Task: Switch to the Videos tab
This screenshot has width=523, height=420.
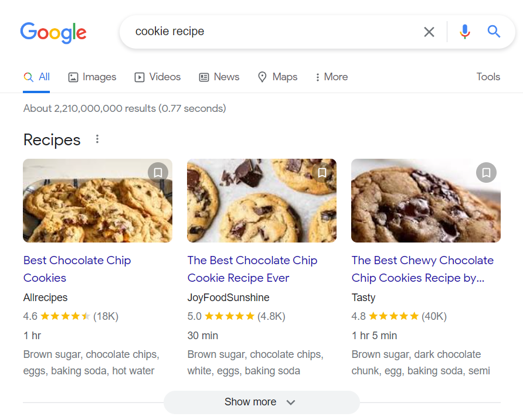Action: (x=158, y=77)
